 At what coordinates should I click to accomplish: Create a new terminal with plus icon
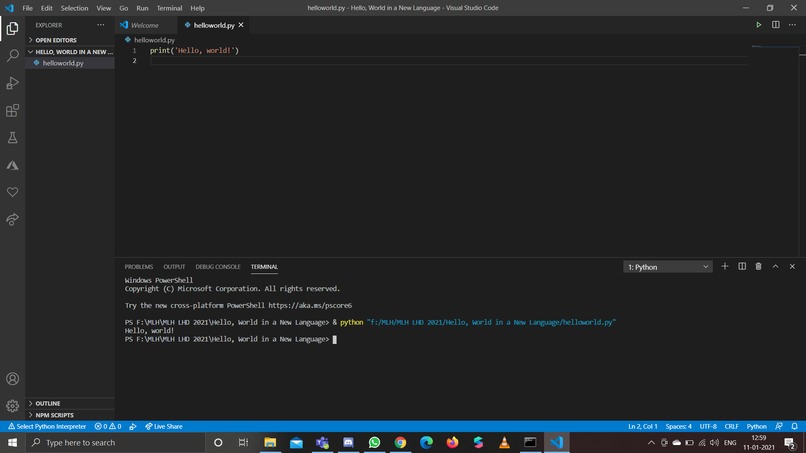[725, 266]
